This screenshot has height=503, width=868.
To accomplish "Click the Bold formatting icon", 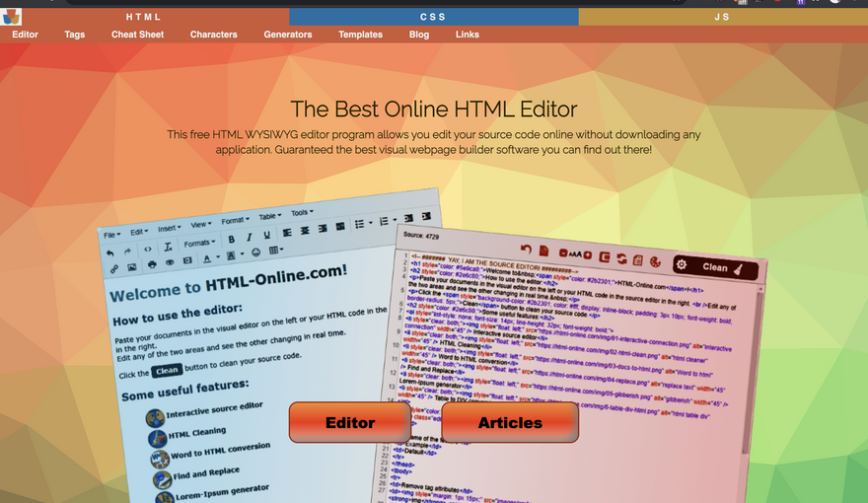I will pyautogui.click(x=232, y=239).
